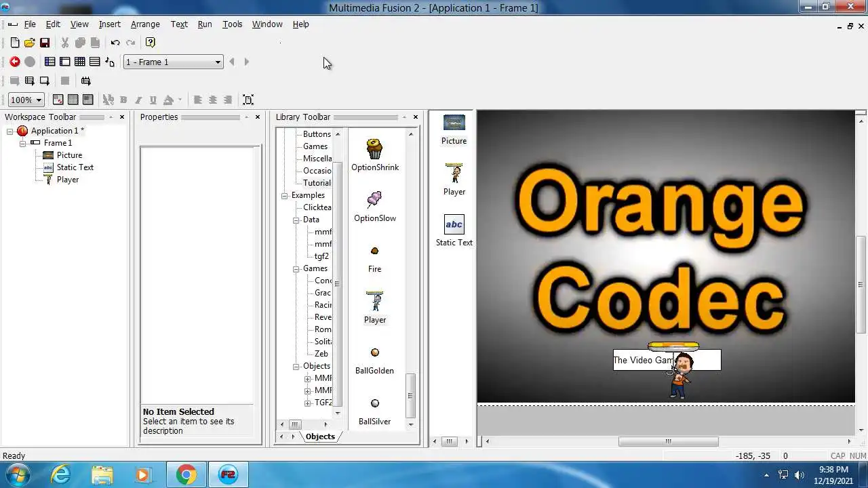The height and width of the screenshot is (488, 868).
Task: Select BallSilver object in library
Action: [x=374, y=411]
